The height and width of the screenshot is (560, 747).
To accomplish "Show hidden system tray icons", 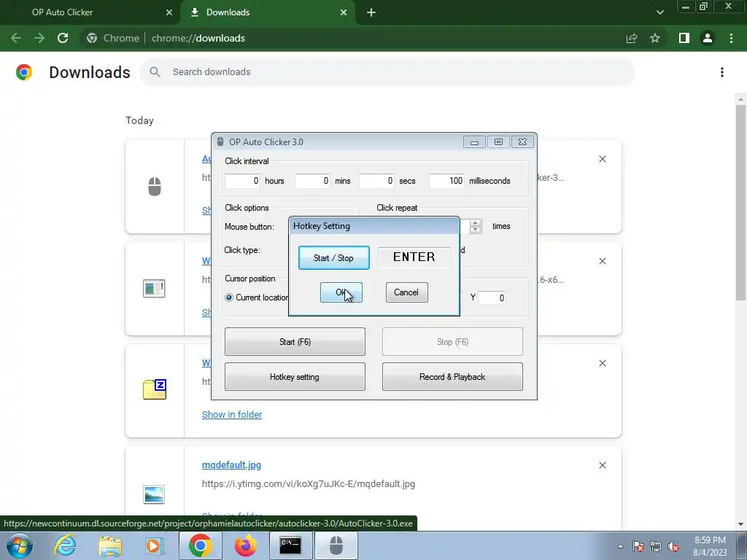I will [620, 546].
